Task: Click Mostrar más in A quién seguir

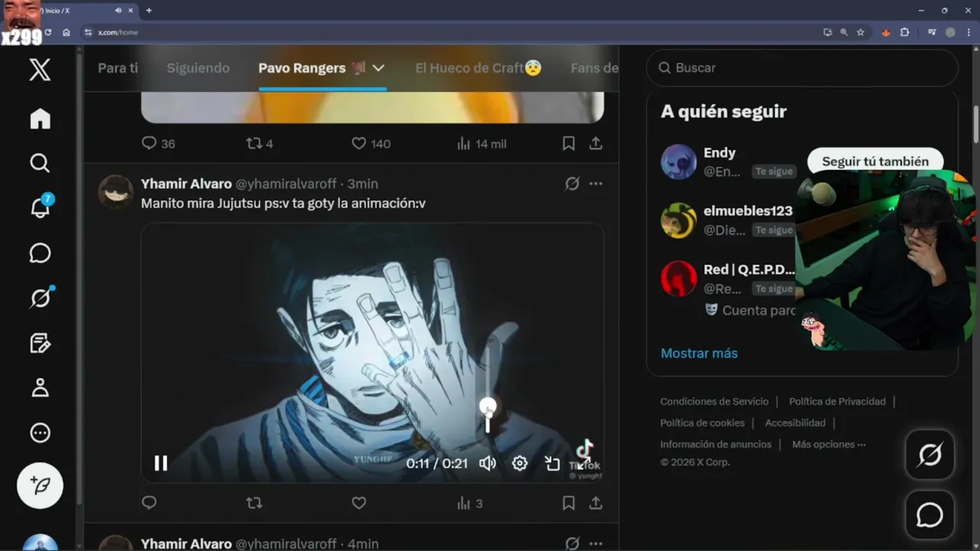Action: [x=699, y=353]
